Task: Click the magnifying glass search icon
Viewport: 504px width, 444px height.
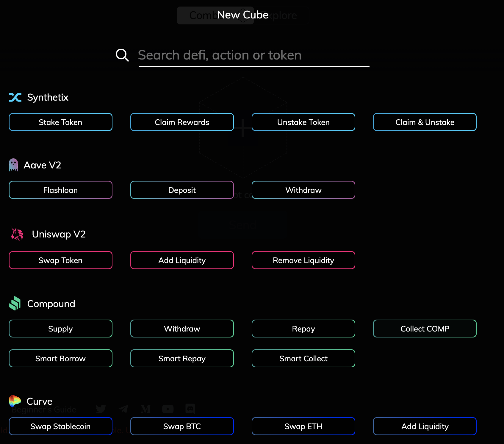Action: [122, 55]
